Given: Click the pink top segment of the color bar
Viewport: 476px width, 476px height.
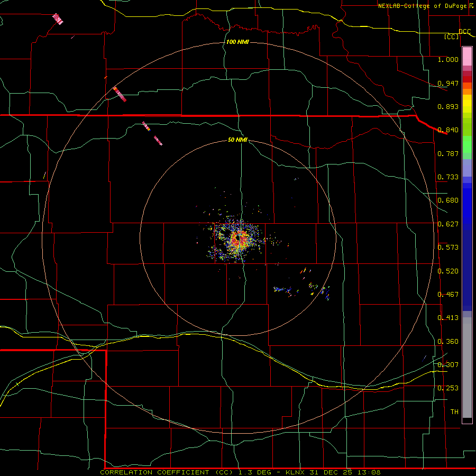Looking at the screenshot, I should tap(467, 56).
